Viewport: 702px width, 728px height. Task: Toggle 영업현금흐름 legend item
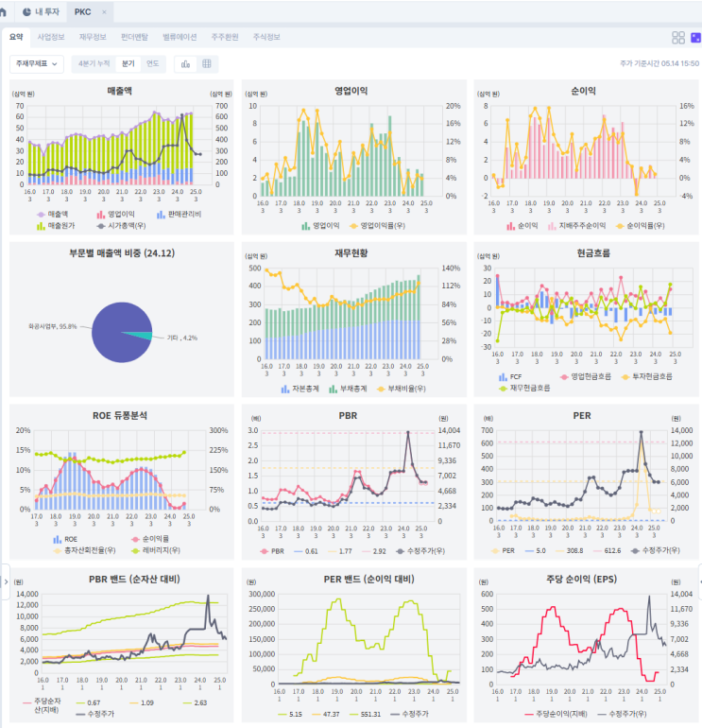(x=586, y=376)
